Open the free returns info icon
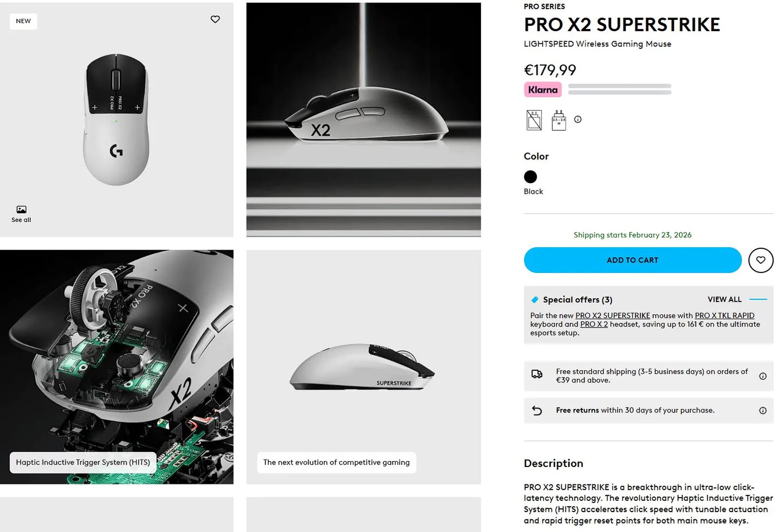The height and width of the screenshot is (532, 778). tap(762, 411)
